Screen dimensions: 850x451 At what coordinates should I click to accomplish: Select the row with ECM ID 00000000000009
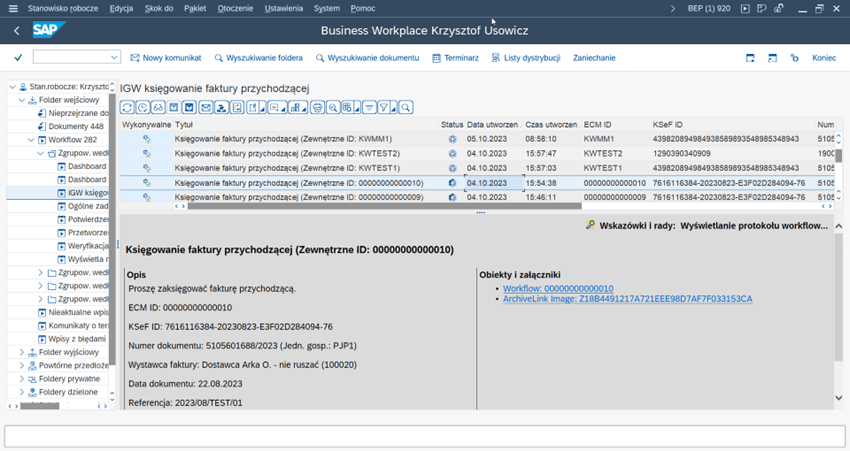477,197
